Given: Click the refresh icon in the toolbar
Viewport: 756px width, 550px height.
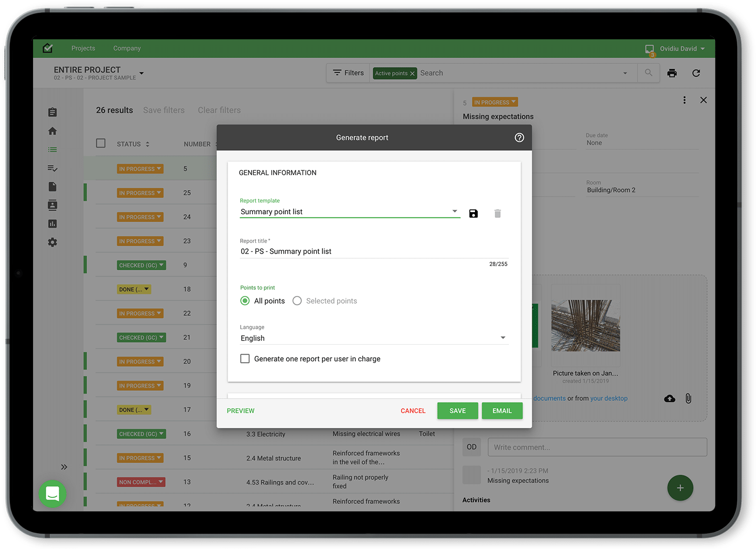Looking at the screenshot, I should click(x=696, y=73).
